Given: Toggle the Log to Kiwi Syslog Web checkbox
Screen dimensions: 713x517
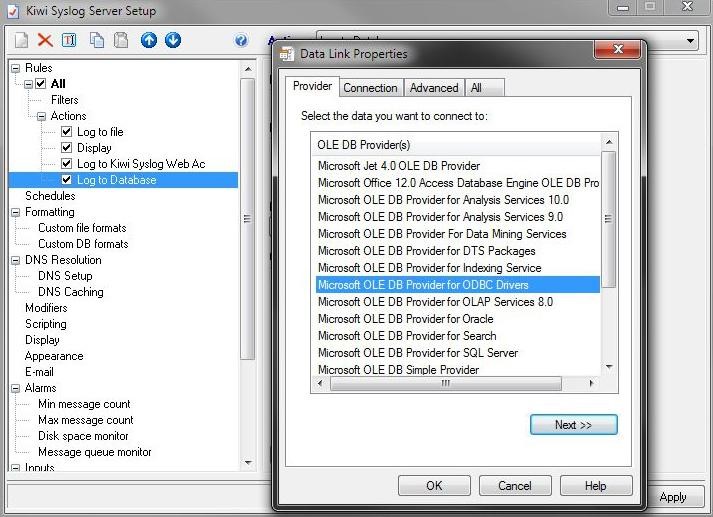Looking at the screenshot, I should click(66, 164).
